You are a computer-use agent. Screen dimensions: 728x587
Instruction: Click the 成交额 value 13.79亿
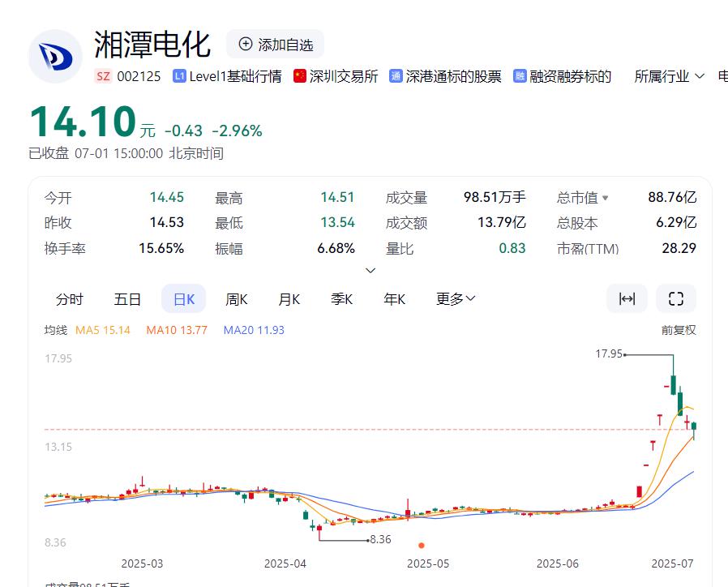(x=502, y=222)
